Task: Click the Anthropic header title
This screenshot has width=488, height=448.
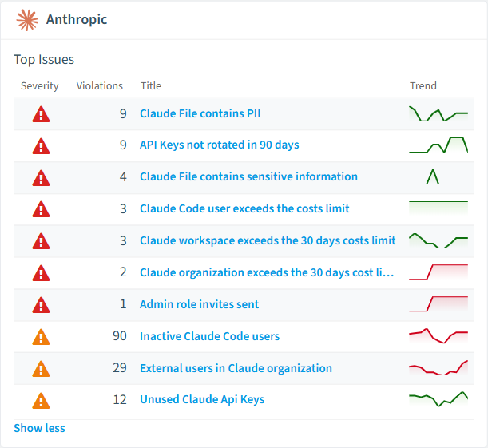Action: click(x=77, y=19)
